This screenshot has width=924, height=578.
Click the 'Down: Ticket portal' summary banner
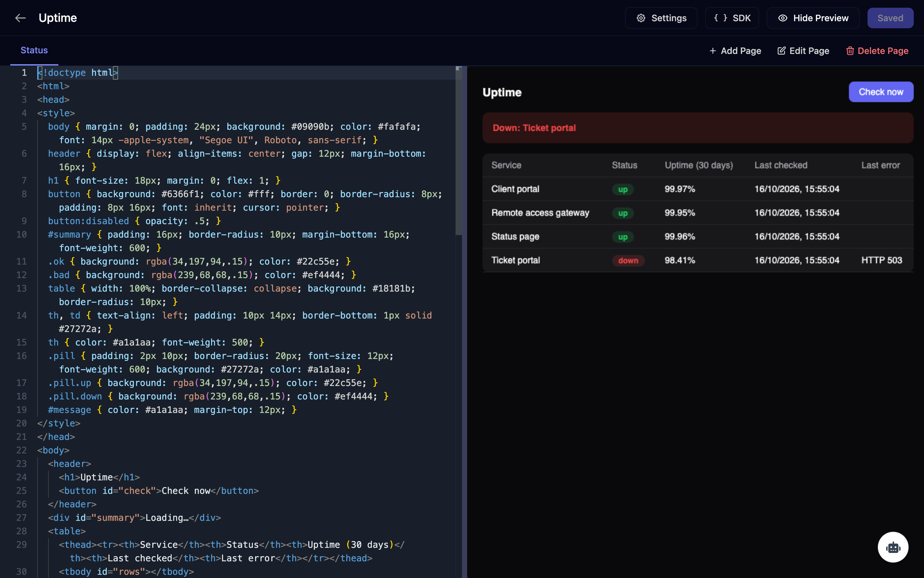(697, 128)
